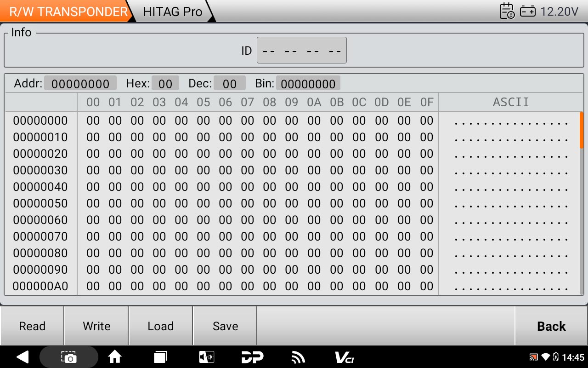Select byte 0A in row 00000040

point(314,187)
